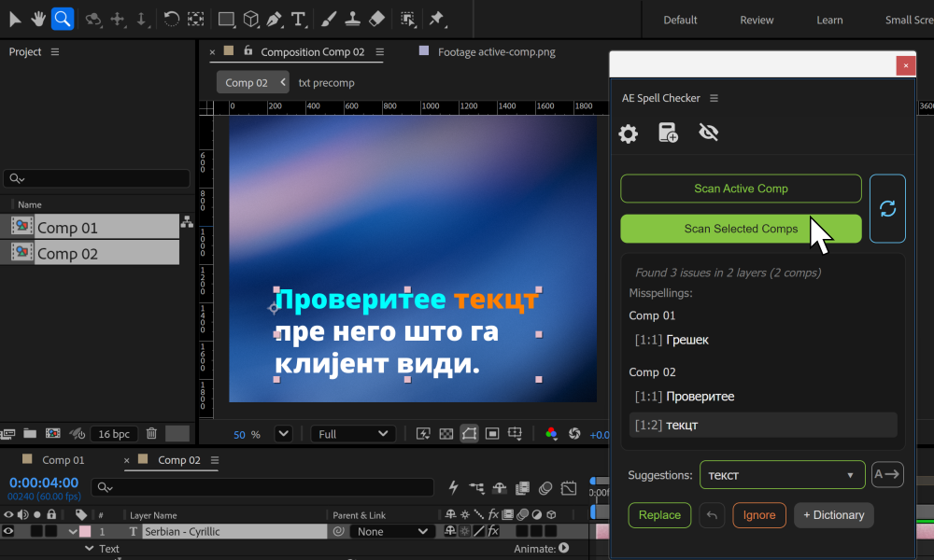Create a new folder in Project panel
This screenshot has width=934, height=560.
[30, 433]
